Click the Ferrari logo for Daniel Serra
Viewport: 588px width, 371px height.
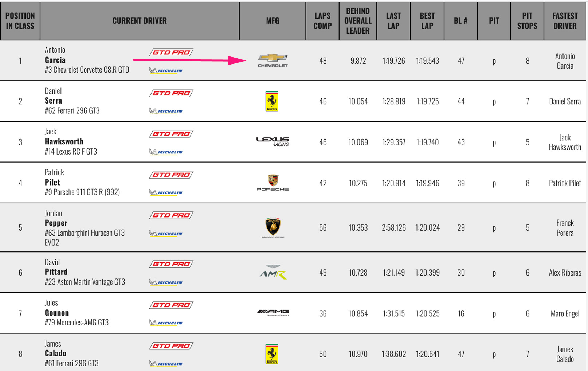(272, 101)
